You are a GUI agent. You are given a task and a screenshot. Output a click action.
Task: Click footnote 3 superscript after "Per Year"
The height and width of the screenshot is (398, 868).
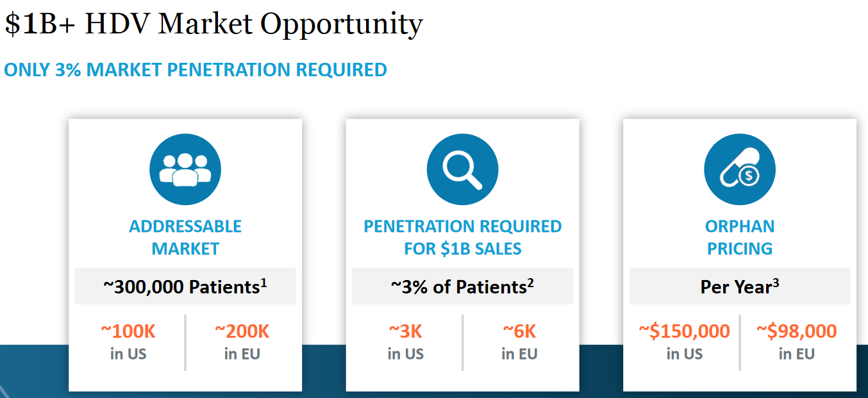pos(776,281)
